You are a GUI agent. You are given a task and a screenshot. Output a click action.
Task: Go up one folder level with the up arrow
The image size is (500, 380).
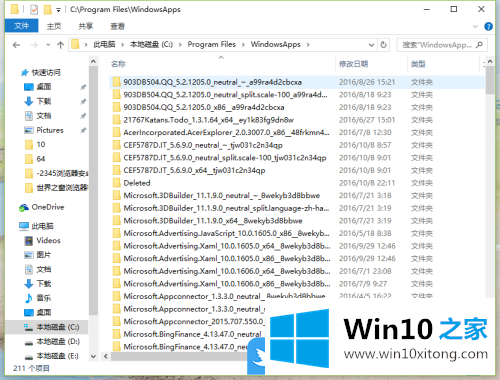pyautogui.click(x=60, y=45)
